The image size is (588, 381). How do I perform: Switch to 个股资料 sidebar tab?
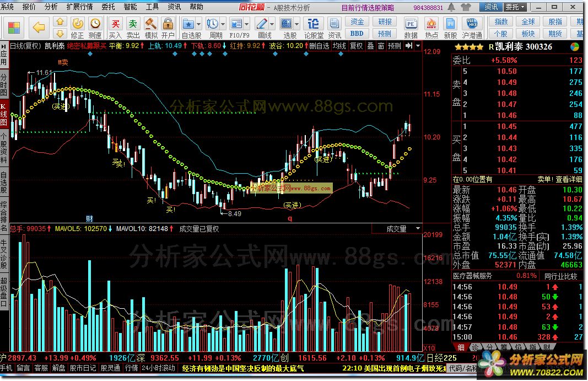(4, 148)
